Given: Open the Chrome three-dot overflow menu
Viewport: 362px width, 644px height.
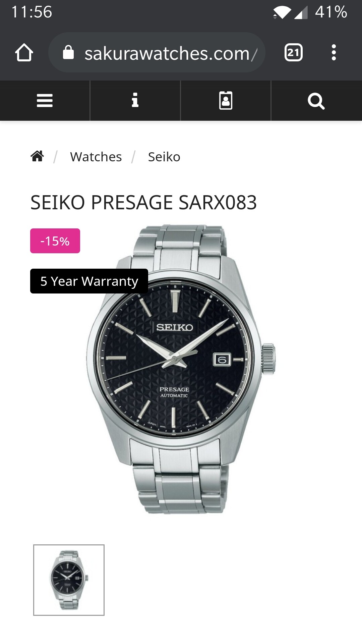Looking at the screenshot, I should pyautogui.click(x=334, y=52).
